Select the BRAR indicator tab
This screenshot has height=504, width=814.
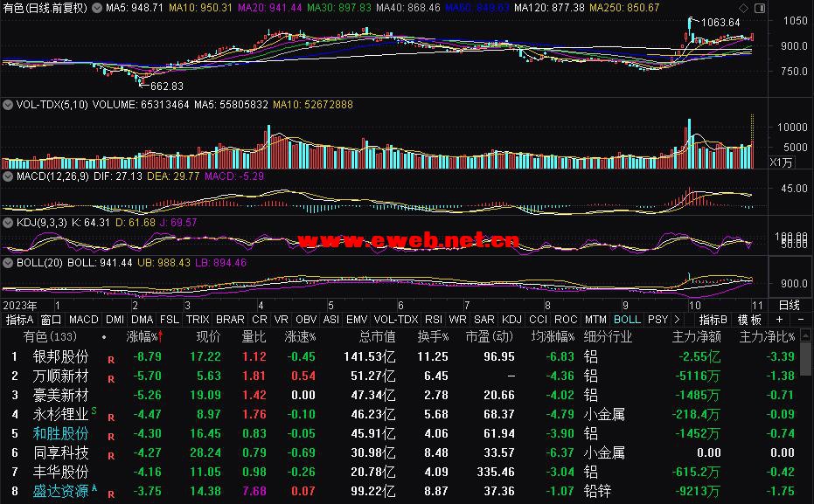pos(230,320)
